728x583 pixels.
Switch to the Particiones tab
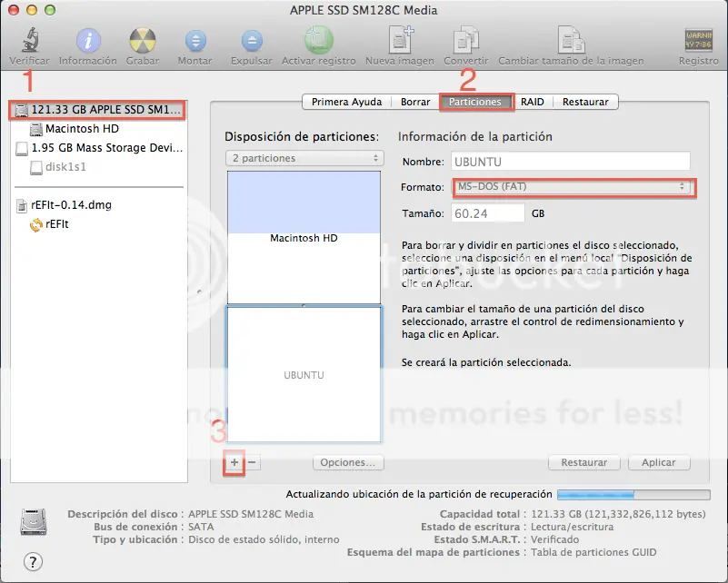point(475,102)
